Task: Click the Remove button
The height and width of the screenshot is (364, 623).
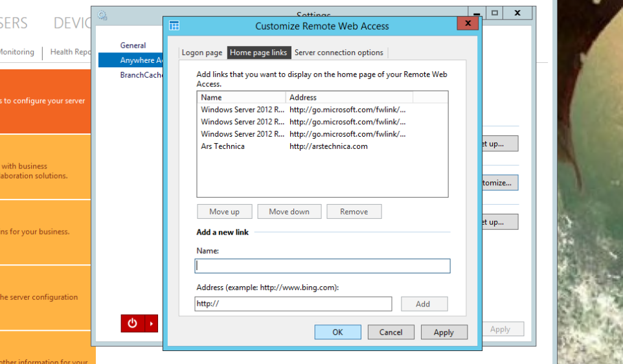Action: (x=354, y=211)
